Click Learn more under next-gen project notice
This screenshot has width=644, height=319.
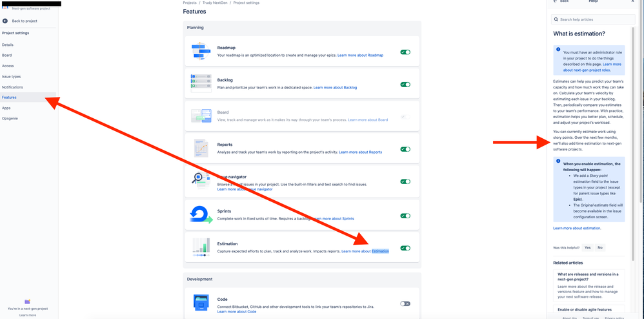[x=28, y=315]
